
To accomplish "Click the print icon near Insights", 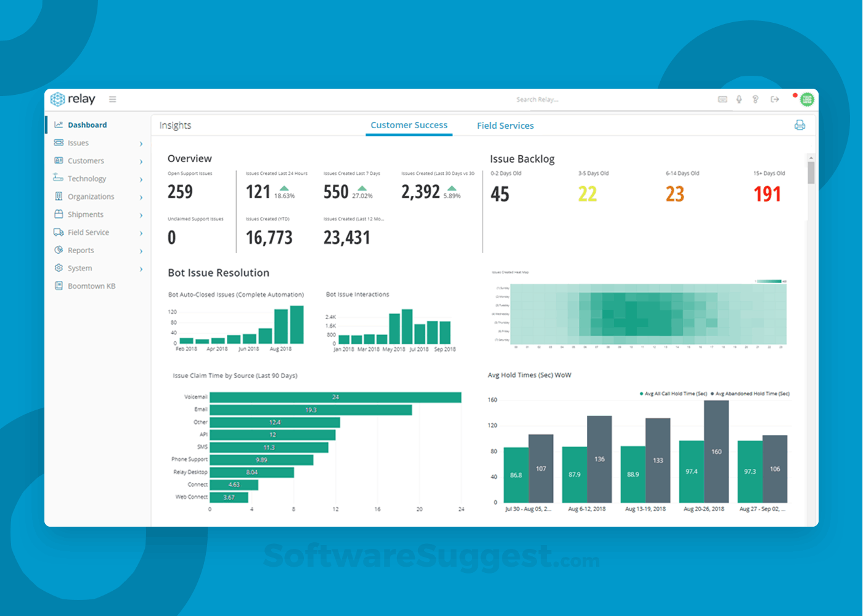I will [800, 124].
